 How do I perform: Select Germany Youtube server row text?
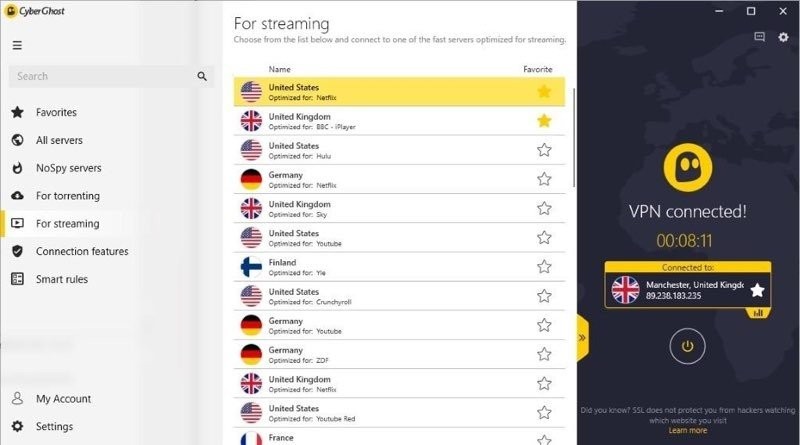point(305,326)
